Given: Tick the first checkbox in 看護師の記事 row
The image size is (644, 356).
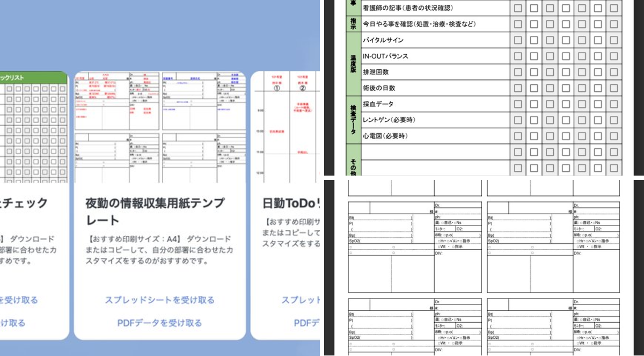Looking at the screenshot, I should 518,8.
